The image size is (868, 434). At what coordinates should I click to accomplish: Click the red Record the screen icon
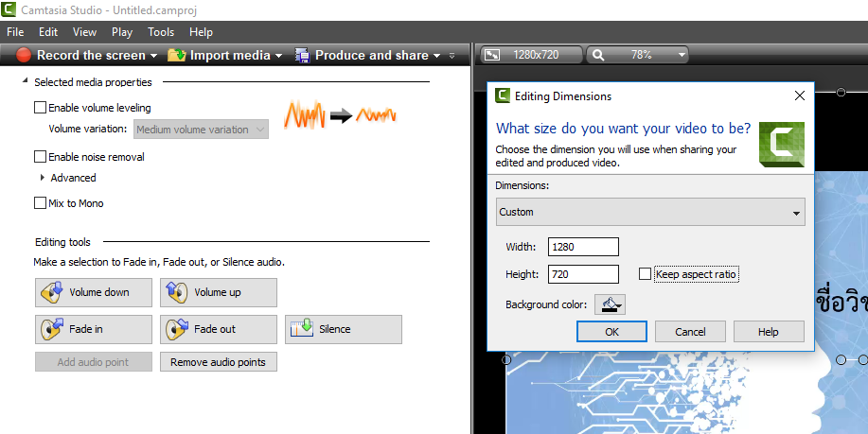[x=24, y=56]
